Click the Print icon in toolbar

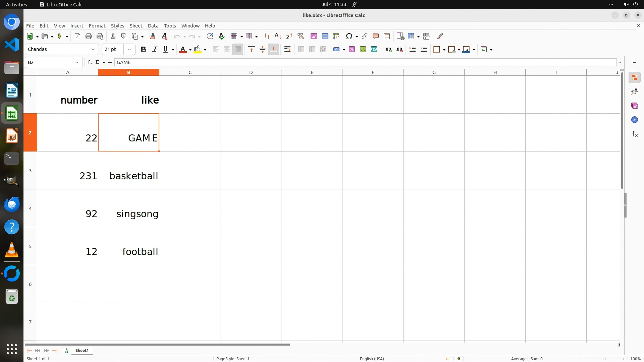tap(89, 36)
